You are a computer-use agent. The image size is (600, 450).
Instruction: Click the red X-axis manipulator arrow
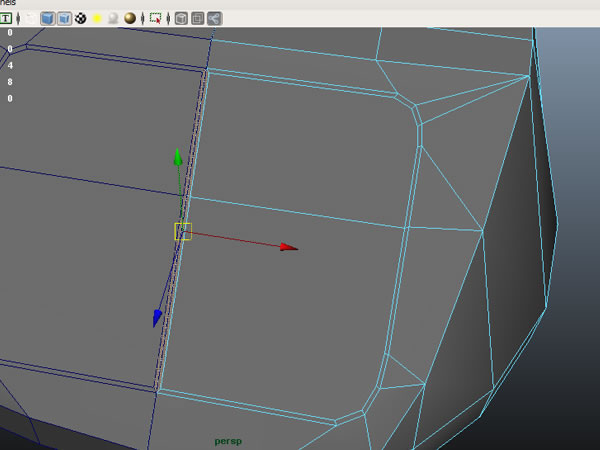tap(289, 247)
